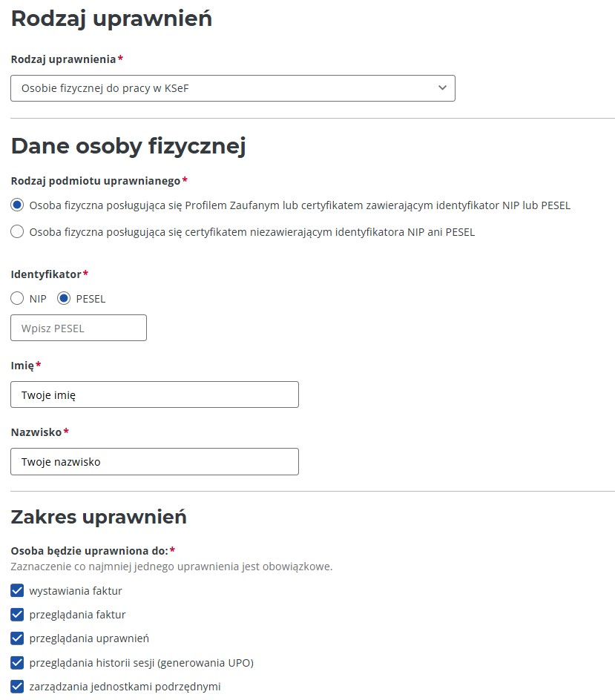Click the Twoje nazwisko text field
Viewport: 615px width, 700px height.
click(x=154, y=461)
